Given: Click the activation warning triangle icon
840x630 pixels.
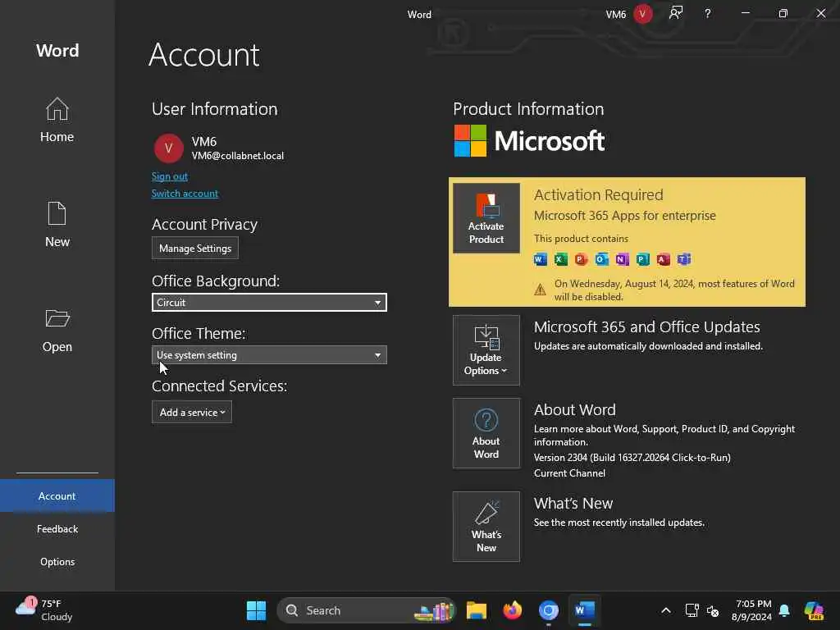Looking at the screenshot, I should point(540,290).
